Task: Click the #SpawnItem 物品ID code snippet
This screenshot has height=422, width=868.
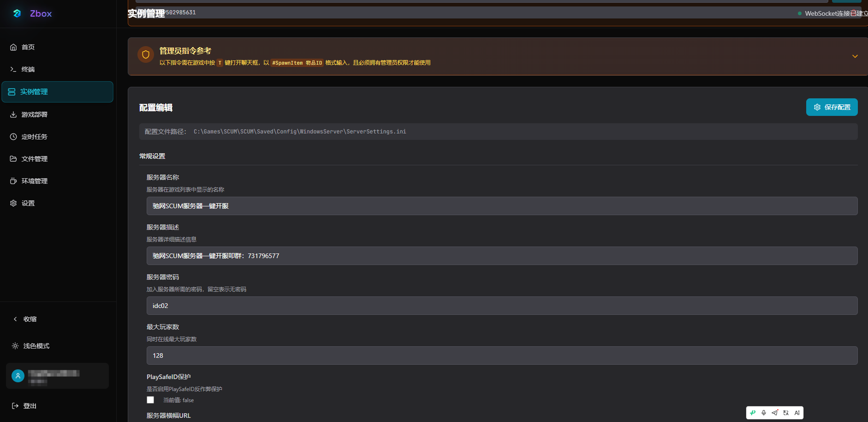Action: (297, 63)
